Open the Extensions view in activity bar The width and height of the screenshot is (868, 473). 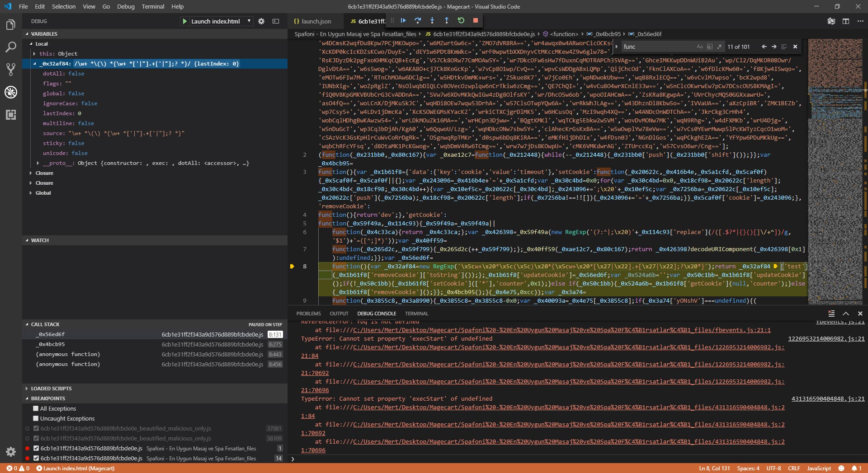point(11,114)
